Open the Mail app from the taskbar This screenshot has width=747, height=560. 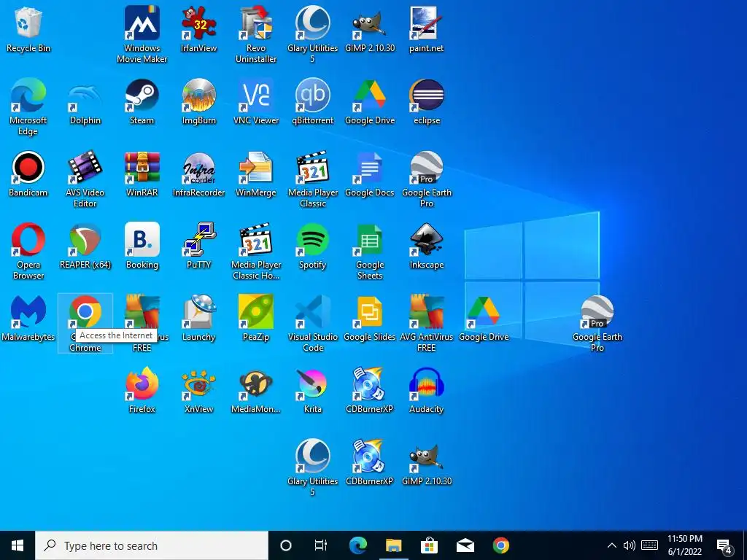[465, 545]
